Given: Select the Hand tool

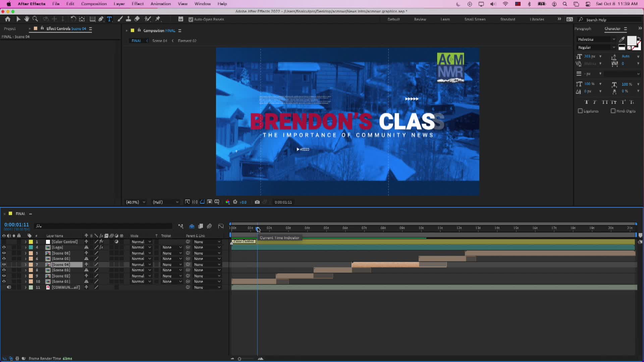Looking at the screenshot, I should pyautogui.click(x=26, y=19).
